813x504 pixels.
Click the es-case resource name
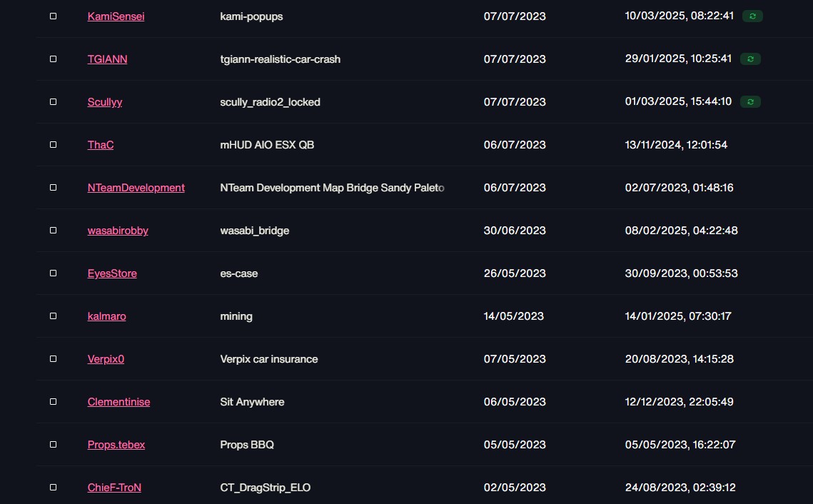click(x=239, y=273)
